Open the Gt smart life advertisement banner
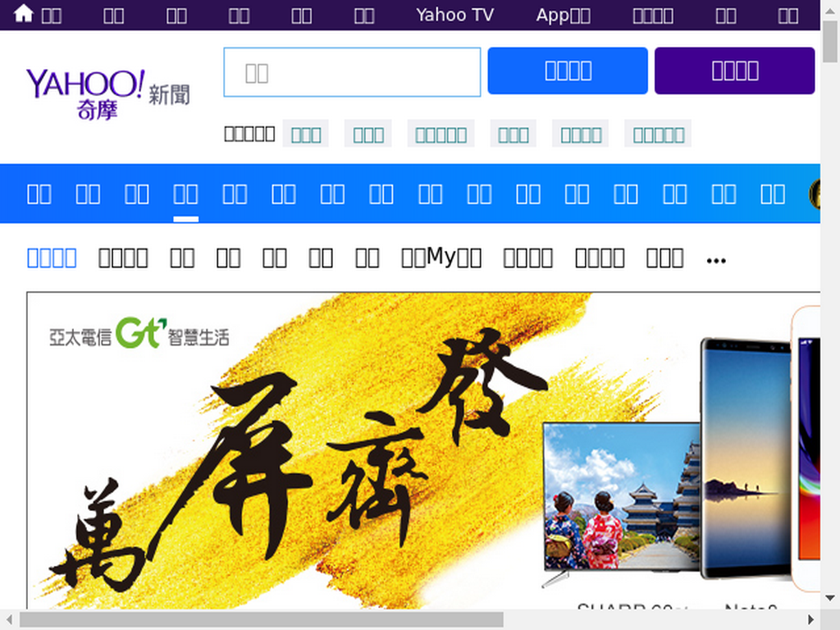 point(423,451)
